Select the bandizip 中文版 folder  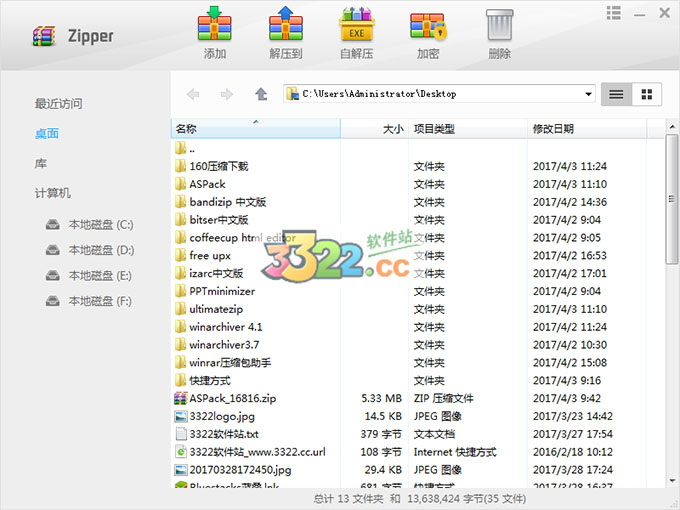pos(417,202)
